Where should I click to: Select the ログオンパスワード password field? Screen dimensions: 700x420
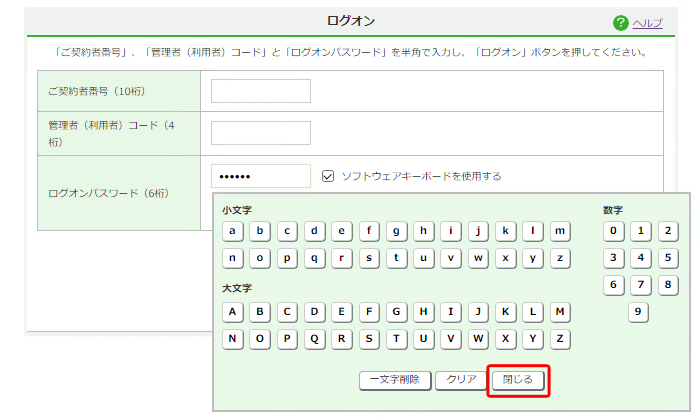(260, 176)
